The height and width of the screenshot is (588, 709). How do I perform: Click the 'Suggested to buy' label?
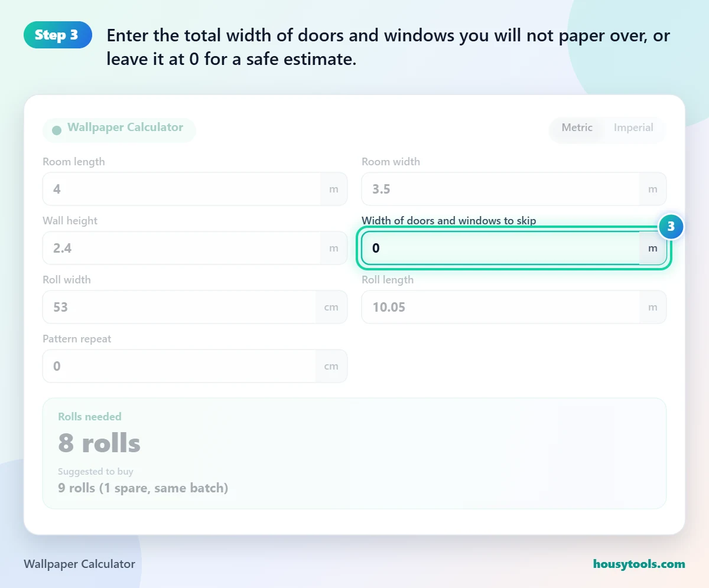click(x=96, y=471)
